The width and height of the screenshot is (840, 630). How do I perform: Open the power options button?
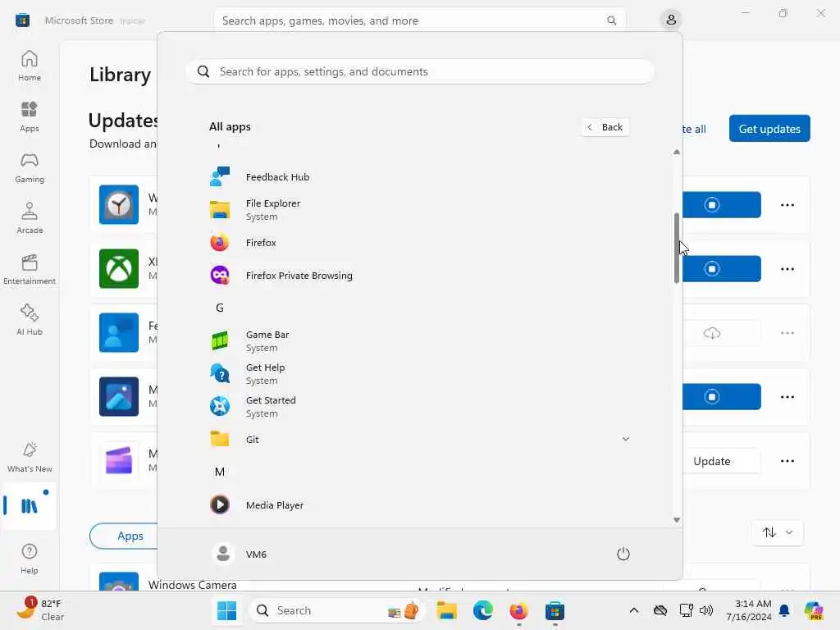coord(623,554)
